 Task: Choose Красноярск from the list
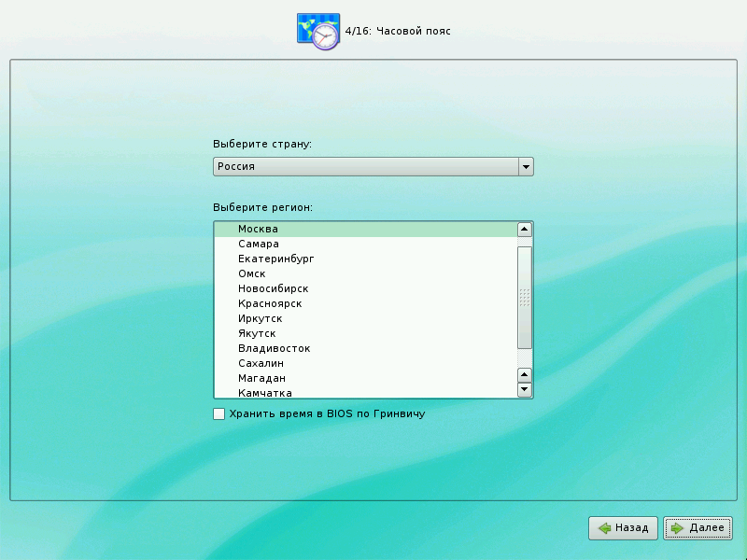(x=270, y=303)
